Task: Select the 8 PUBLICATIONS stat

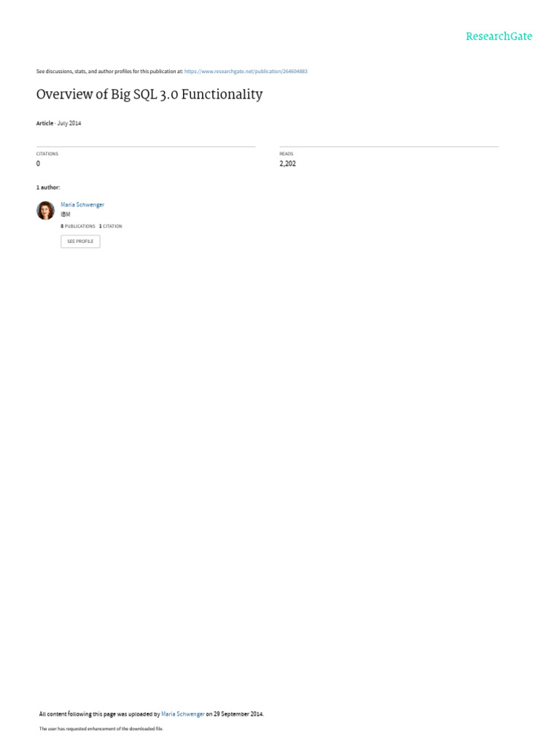Action: tap(77, 226)
